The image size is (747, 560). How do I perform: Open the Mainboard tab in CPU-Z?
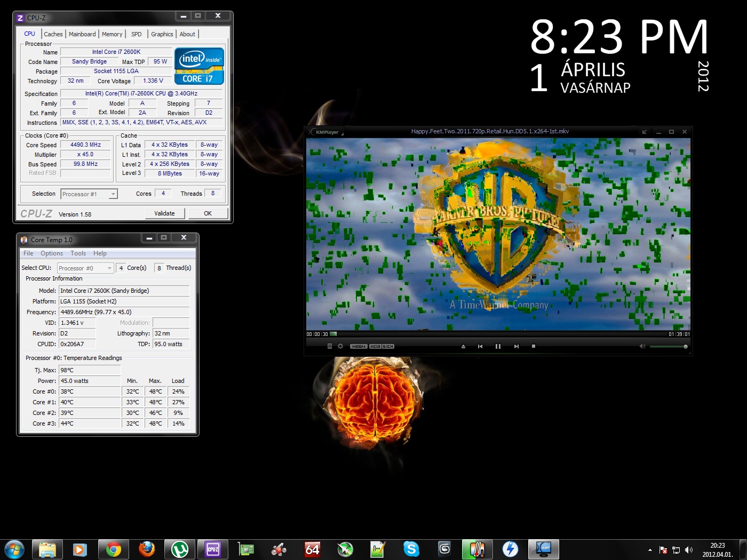click(82, 34)
